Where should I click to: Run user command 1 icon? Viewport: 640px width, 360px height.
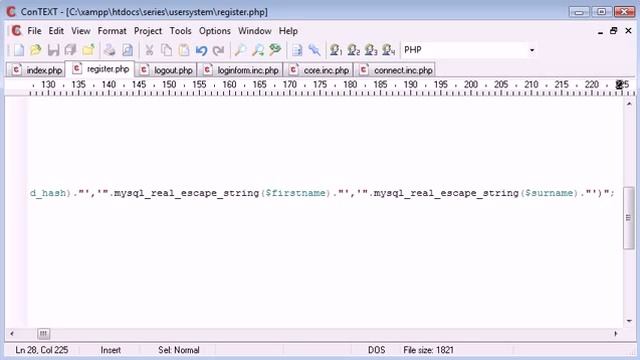(336, 50)
